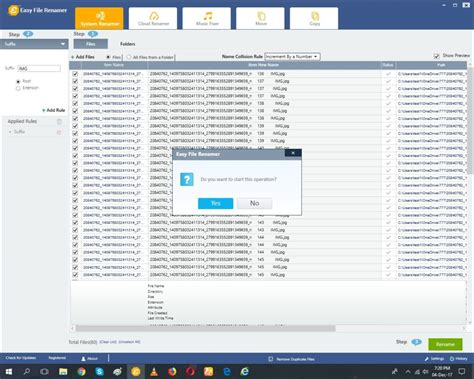Open Opera browser from the taskbar
Image resolution: width=474 pixels, height=379 pixels.
(x=190, y=371)
